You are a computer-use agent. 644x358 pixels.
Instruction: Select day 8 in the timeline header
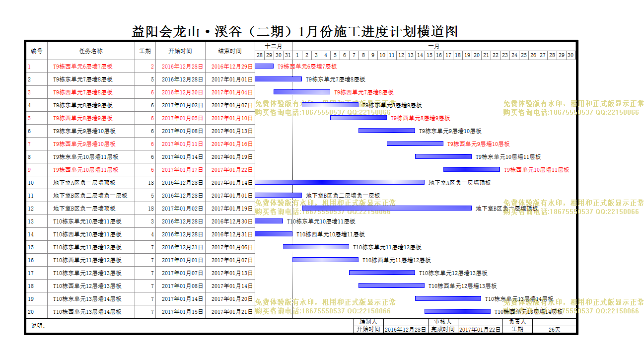click(x=363, y=55)
